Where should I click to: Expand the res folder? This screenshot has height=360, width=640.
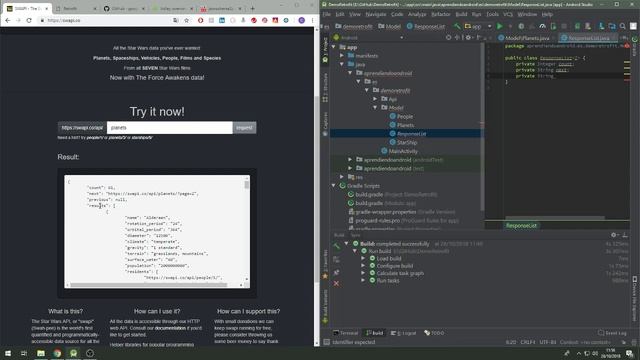[342, 177]
